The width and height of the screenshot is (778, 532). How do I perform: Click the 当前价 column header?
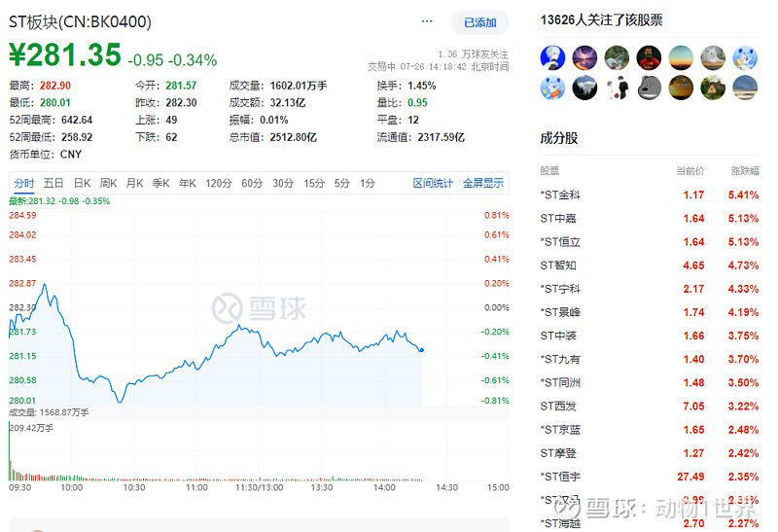tap(690, 171)
